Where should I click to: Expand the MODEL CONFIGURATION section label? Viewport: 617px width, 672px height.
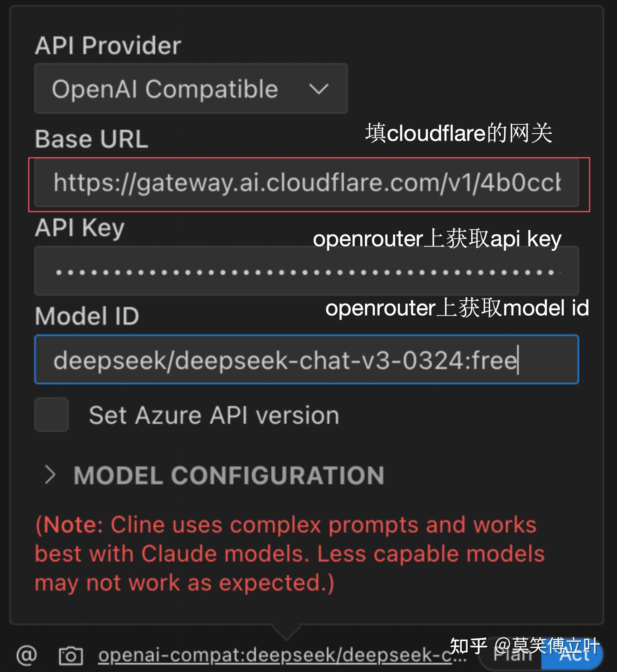click(x=229, y=475)
